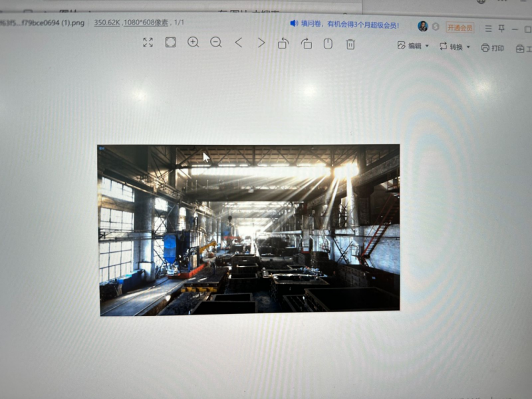The width and height of the screenshot is (532, 399).
Task: Open the 转换 convert tool
Action: click(x=451, y=47)
